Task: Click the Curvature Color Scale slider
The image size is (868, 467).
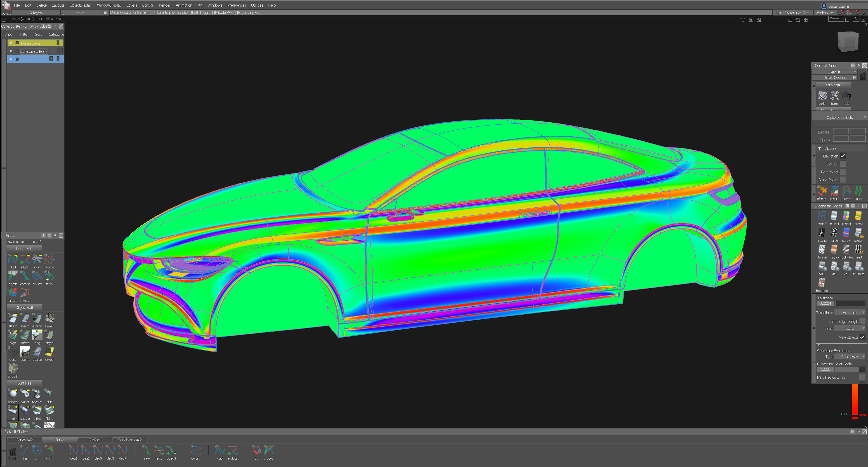Action: pos(849,369)
